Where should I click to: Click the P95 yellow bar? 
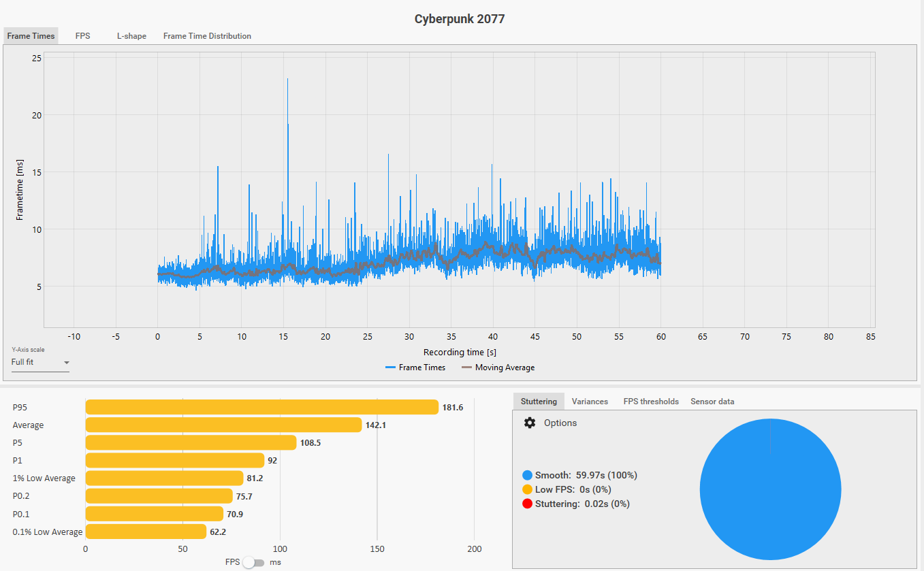pos(262,407)
